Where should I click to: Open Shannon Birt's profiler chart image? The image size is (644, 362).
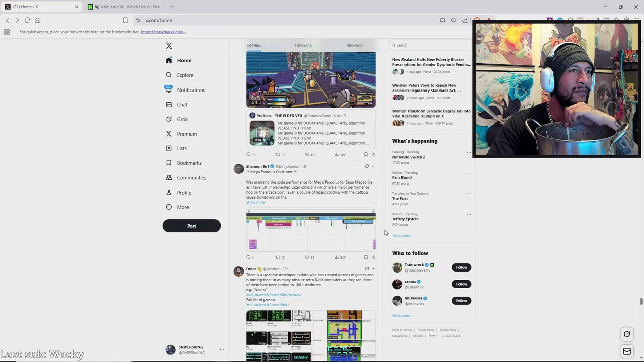coord(310,230)
